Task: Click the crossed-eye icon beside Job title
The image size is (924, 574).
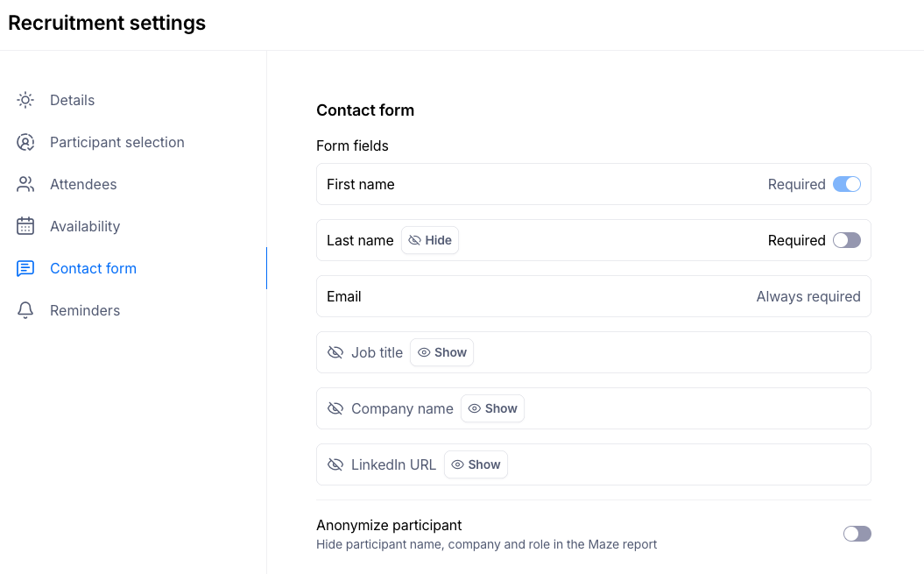Action: (x=335, y=352)
